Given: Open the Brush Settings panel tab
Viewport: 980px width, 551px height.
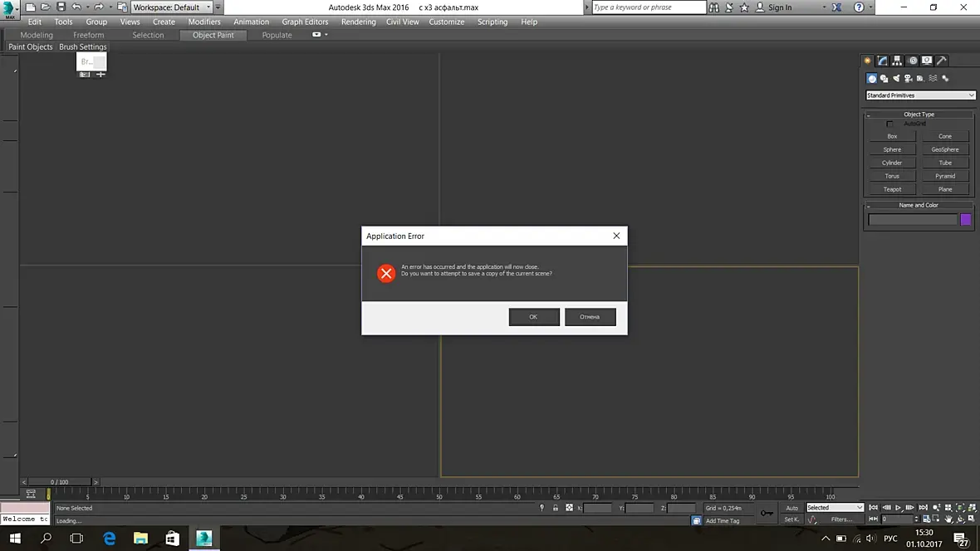Looking at the screenshot, I should click(x=82, y=46).
